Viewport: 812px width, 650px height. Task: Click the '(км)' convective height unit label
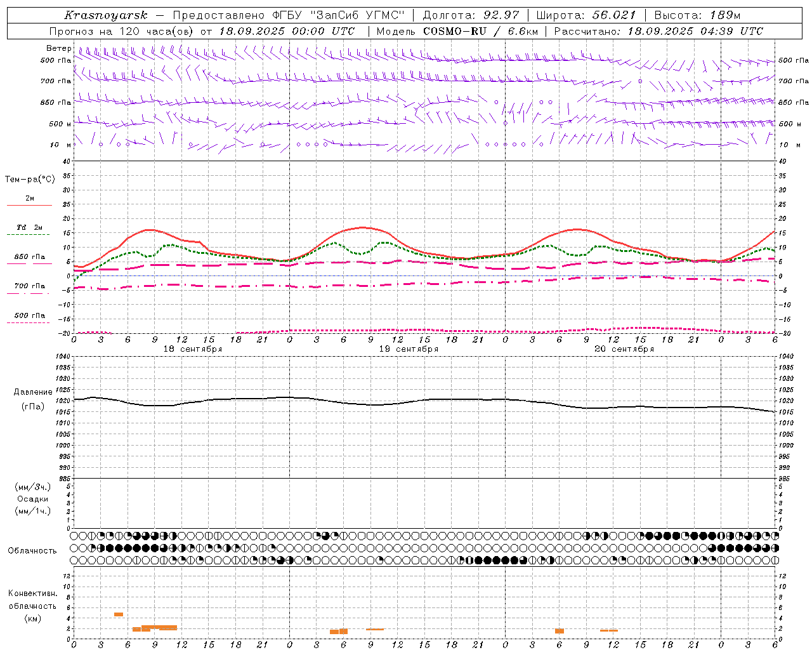33,618
